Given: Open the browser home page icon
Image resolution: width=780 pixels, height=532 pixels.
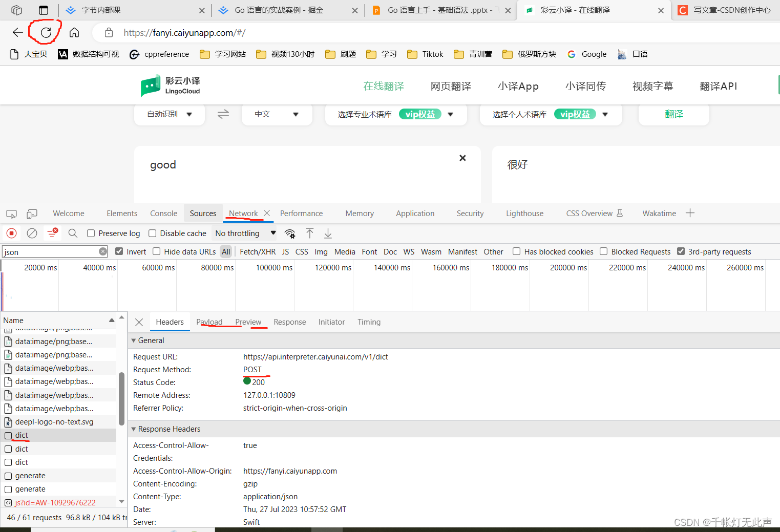Looking at the screenshot, I should pos(74,33).
